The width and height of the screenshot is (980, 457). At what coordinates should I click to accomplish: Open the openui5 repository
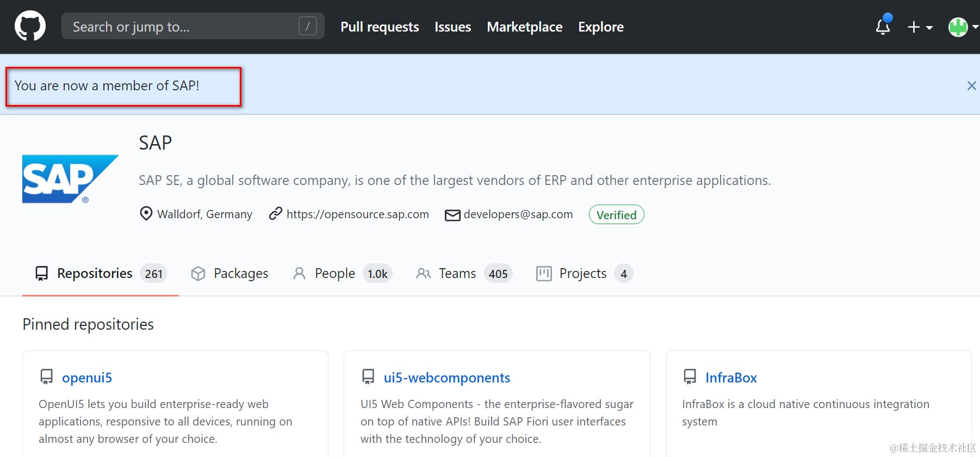coord(87,378)
